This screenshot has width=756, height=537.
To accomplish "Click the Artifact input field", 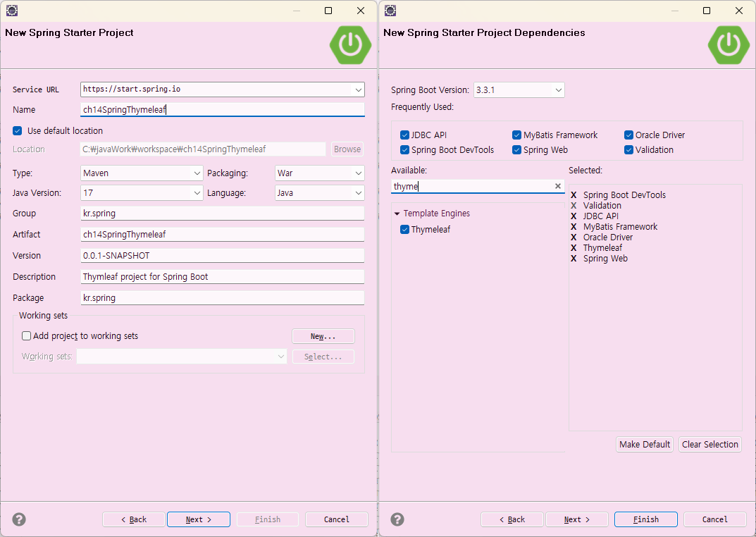I will (222, 234).
